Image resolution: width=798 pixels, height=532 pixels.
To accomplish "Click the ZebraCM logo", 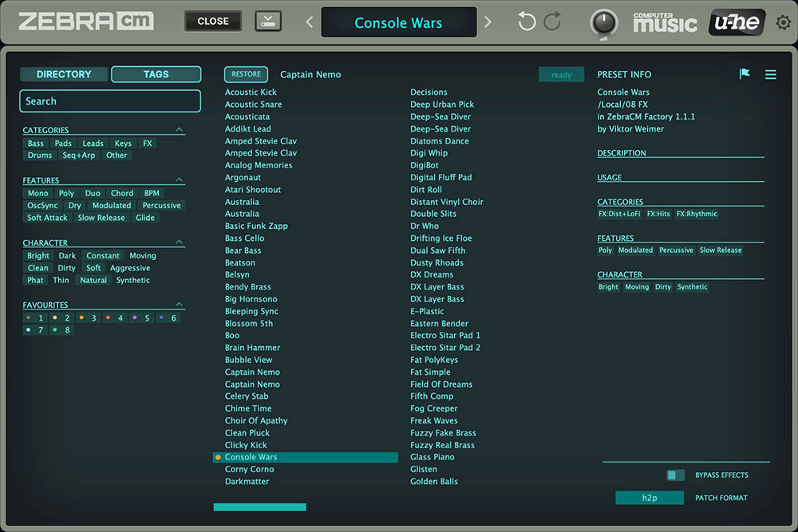I will pos(86,22).
